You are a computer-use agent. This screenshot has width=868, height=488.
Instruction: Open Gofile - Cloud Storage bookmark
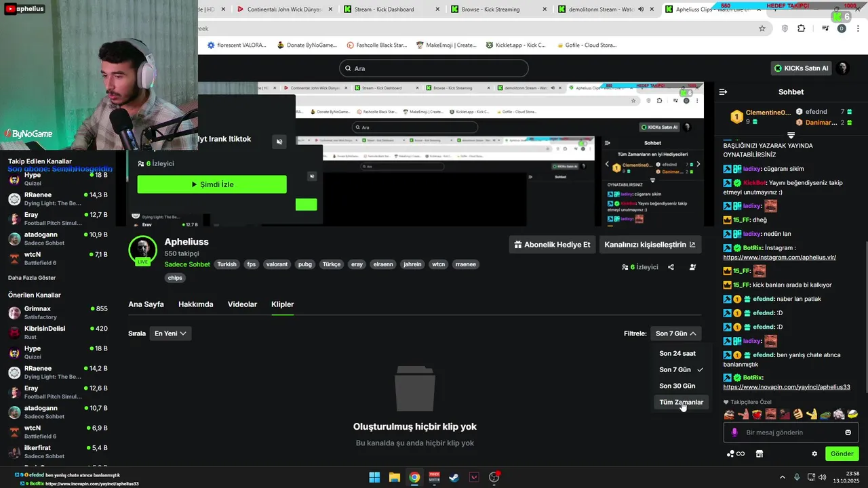click(587, 45)
